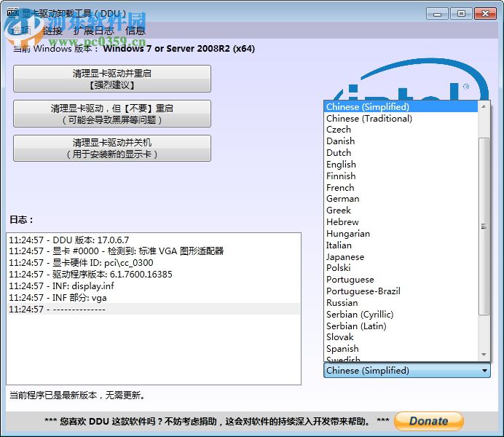Image resolution: width=504 pixels, height=437 pixels.
Task: Collapse the Chinese (Simplified) language combo box
Action: pos(407,371)
